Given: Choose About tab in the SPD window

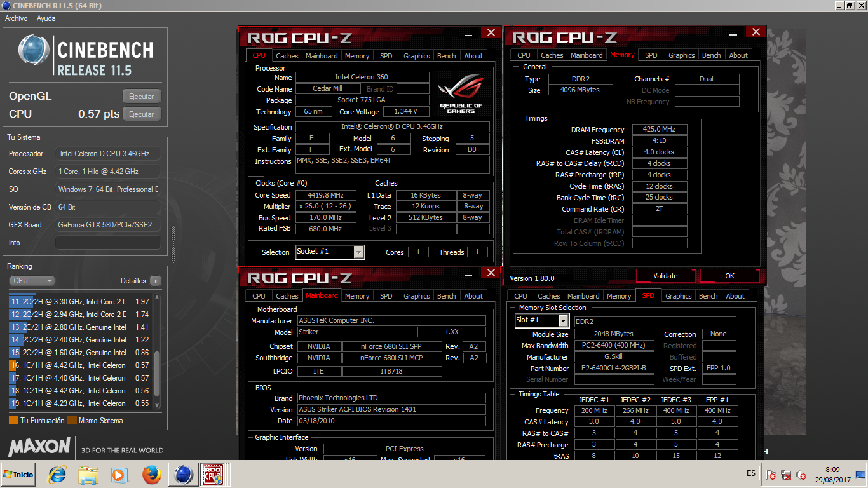Looking at the screenshot, I should point(735,296).
